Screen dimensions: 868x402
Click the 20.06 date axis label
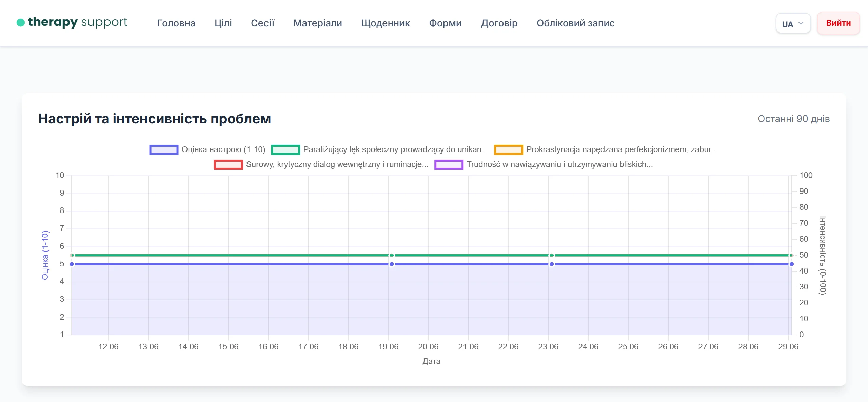pyautogui.click(x=428, y=347)
